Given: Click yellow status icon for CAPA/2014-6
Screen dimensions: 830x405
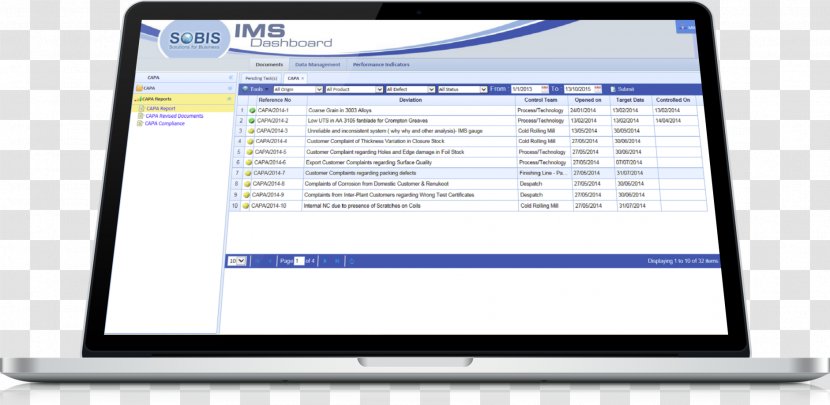Looking at the screenshot, I should tap(249, 163).
